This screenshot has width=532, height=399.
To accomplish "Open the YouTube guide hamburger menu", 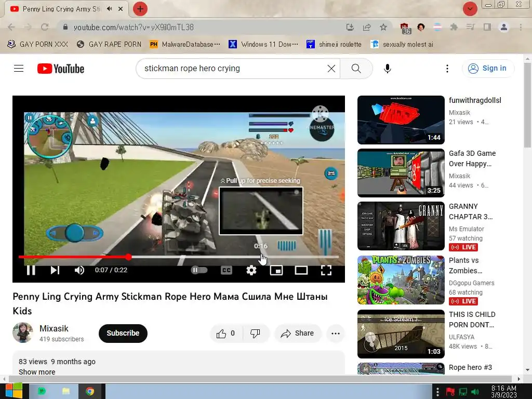I will pos(19,69).
